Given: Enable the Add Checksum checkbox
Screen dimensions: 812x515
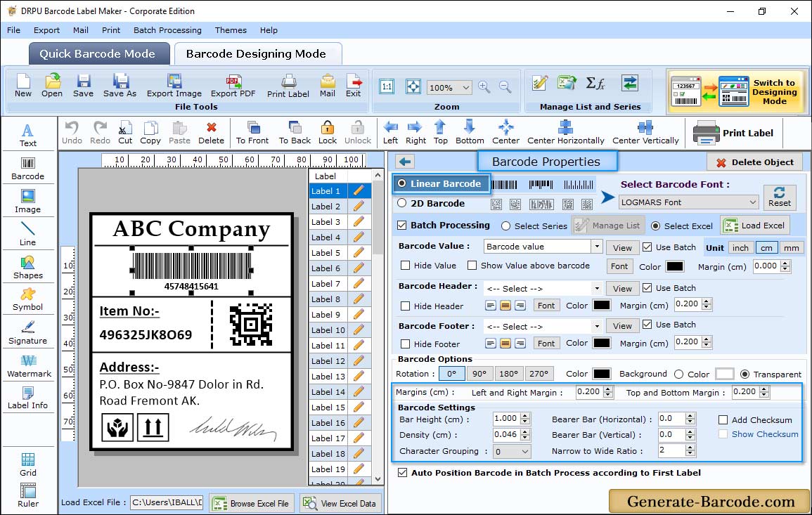Looking at the screenshot, I should [x=723, y=420].
